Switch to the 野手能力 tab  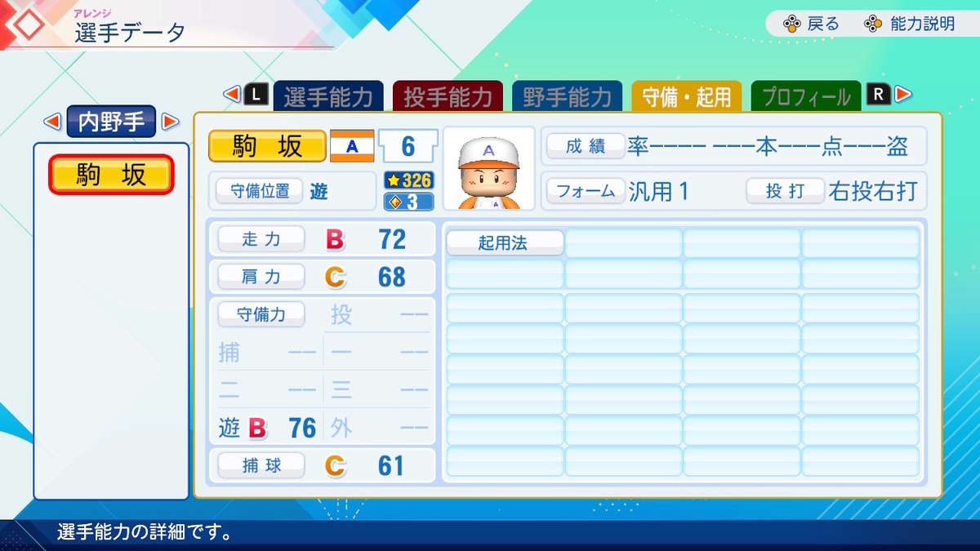[x=567, y=97]
